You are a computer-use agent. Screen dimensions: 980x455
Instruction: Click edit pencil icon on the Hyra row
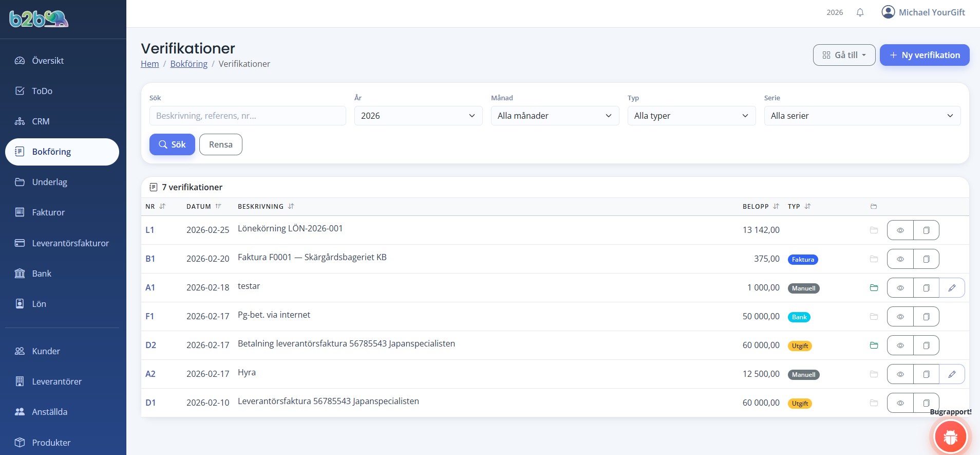[952, 374]
